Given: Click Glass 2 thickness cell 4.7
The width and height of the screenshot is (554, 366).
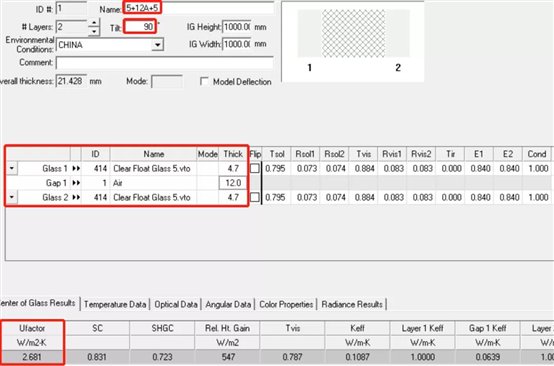Looking at the screenshot, I should pos(233,197).
